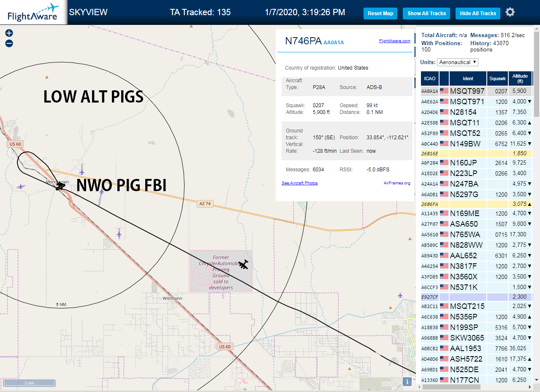This screenshot has height=392, width=540.
Task: Select the SKW3065 aircraft row
Action: pos(476,338)
